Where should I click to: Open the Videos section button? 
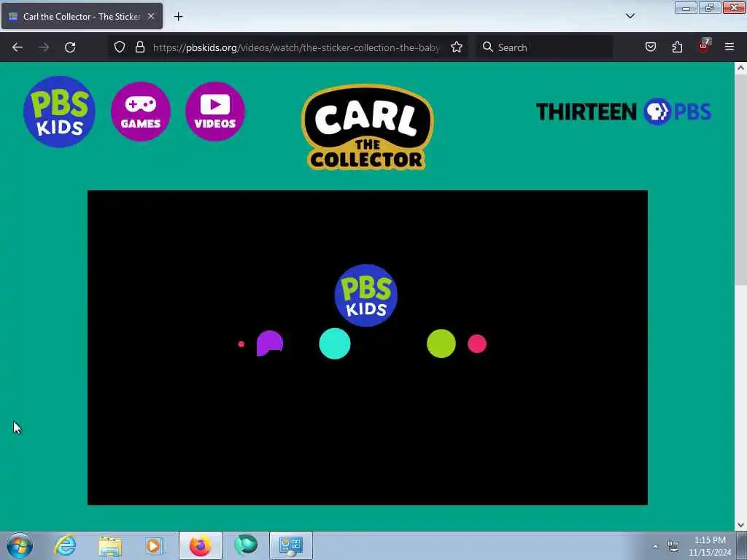[215, 112]
